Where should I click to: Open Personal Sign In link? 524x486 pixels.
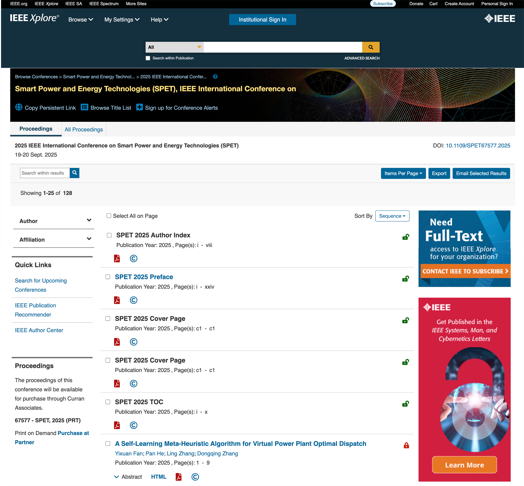[497, 4]
